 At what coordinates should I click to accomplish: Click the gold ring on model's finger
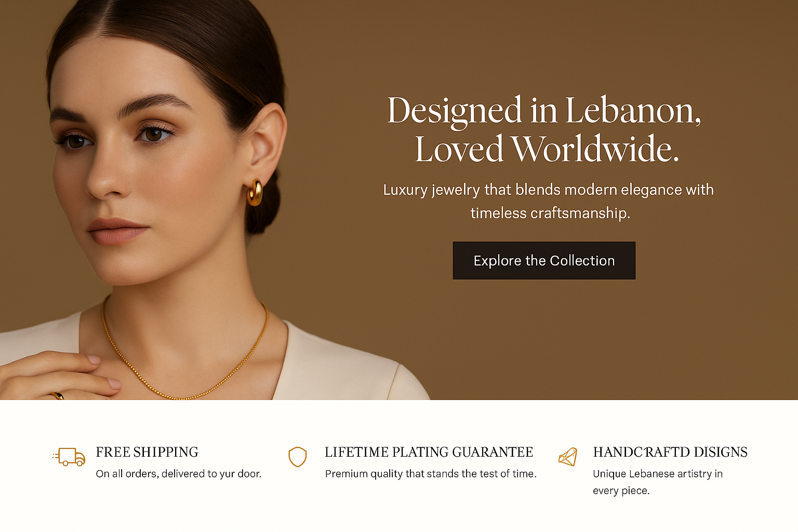[57, 396]
